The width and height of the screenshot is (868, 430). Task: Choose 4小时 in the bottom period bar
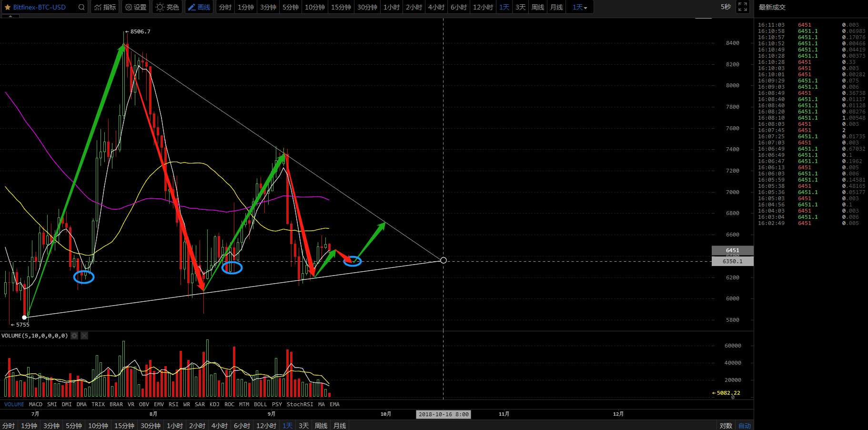[220, 426]
